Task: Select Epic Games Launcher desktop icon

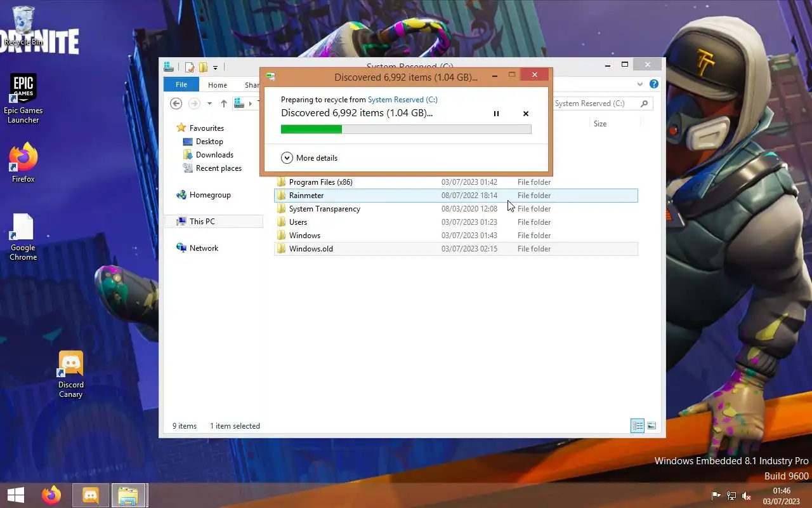Action: [x=23, y=99]
